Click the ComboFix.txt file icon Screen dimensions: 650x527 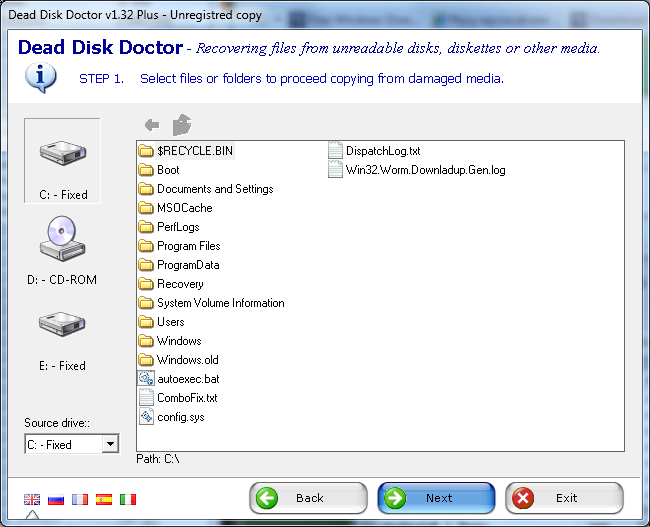[x=146, y=398]
